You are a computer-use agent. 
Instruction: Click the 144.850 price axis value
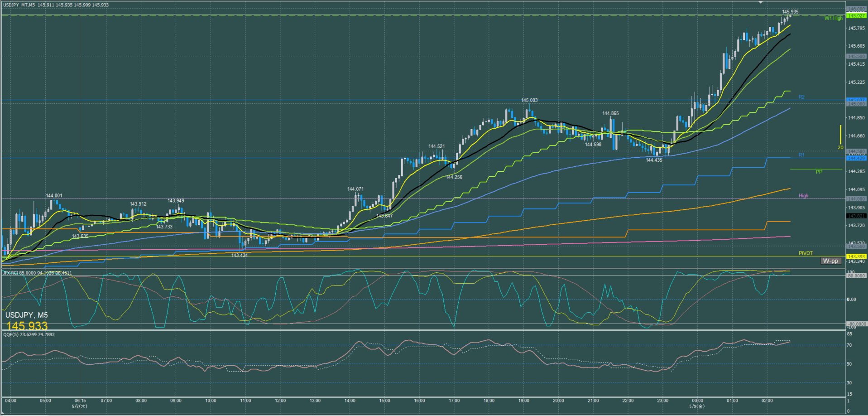coord(855,118)
